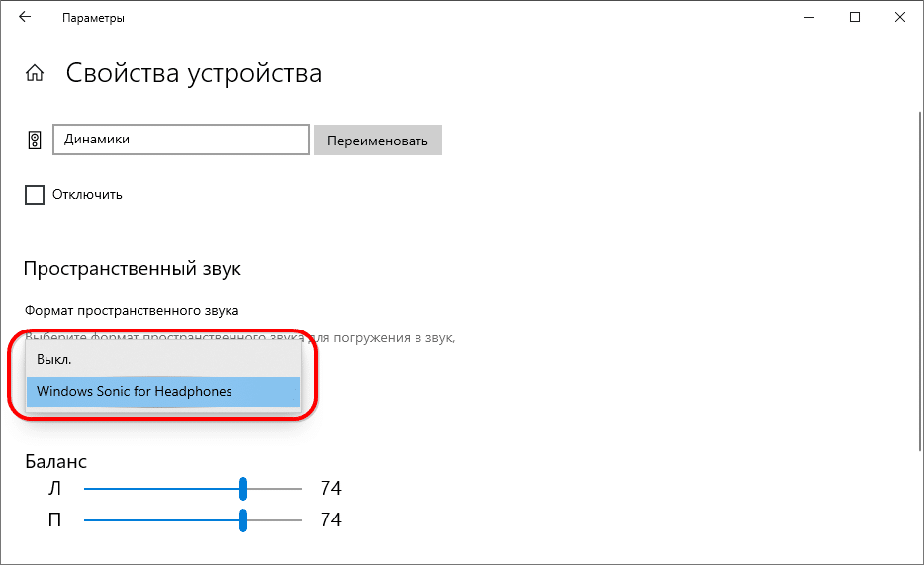Close the Параметры window
This screenshot has width=924, height=565.
900,17
